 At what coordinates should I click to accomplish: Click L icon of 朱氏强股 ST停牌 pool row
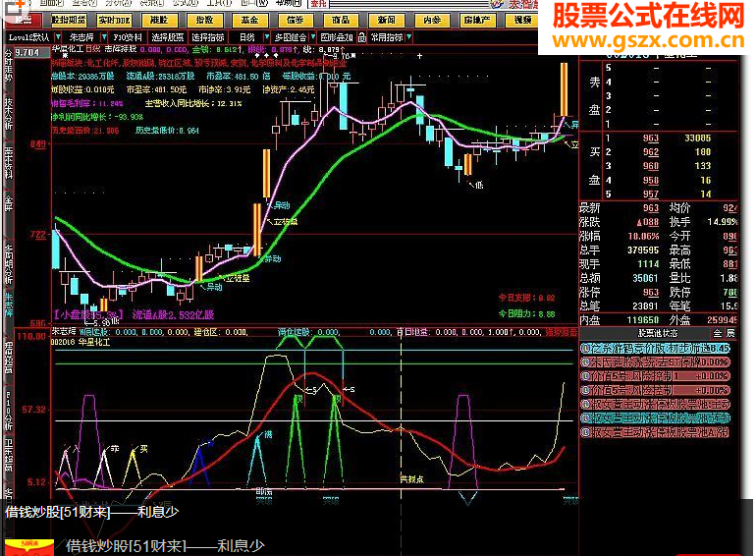(586, 362)
